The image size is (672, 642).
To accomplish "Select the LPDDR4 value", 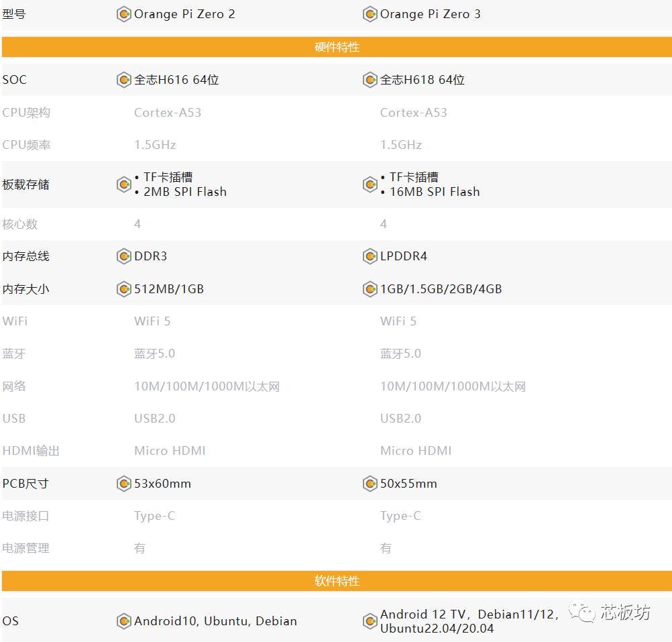I will pos(404,256).
